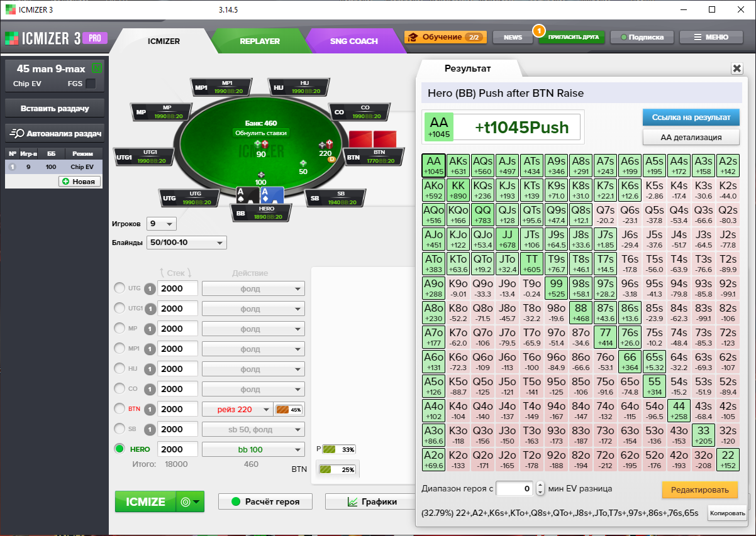Select the 22 cell in hand grid
The width and height of the screenshot is (756, 536).
[x=728, y=460]
